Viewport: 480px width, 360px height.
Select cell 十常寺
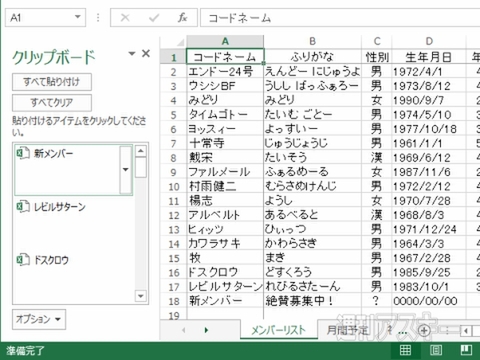[x=225, y=143]
